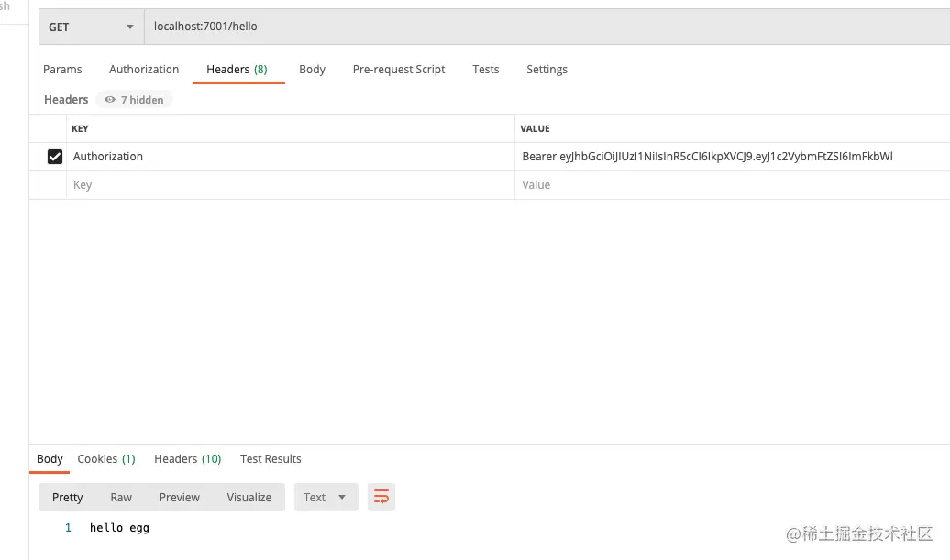Open the request Body tab
The image size is (950, 560).
[x=312, y=69]
